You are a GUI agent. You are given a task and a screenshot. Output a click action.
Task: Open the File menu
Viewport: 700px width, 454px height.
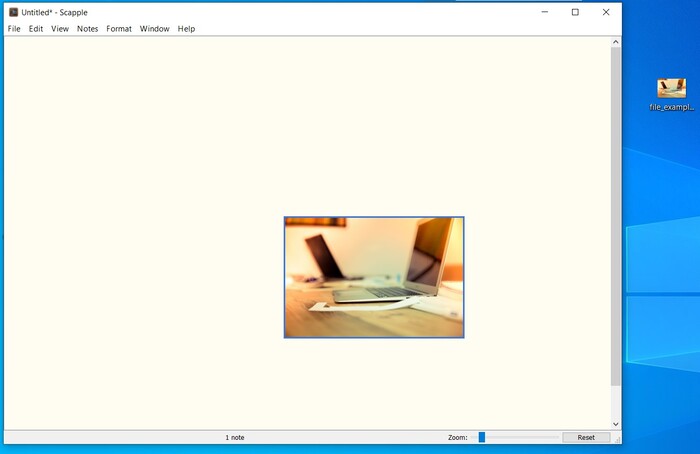(x=14, y=29)
